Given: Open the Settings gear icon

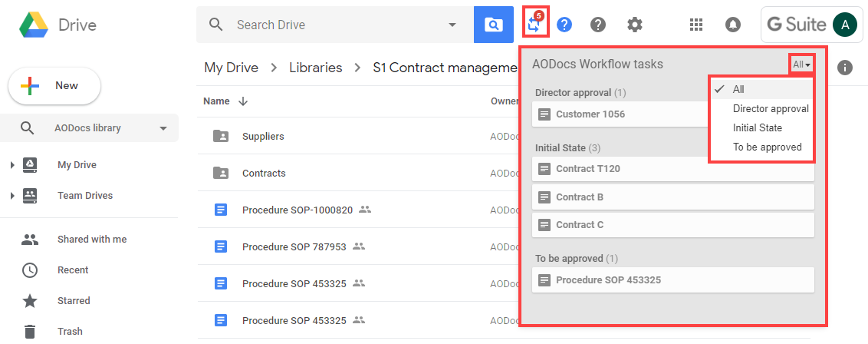Looking at the screenshot, I should (635, 25).
